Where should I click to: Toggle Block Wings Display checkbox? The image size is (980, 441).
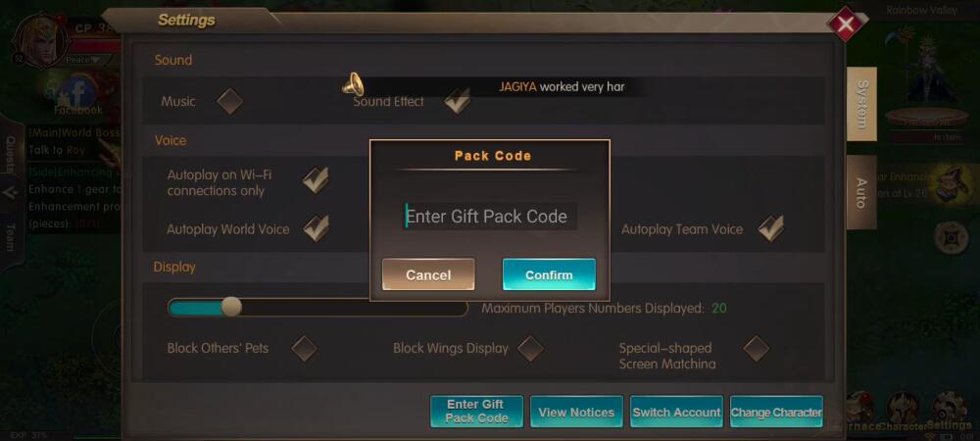[531, 349]
